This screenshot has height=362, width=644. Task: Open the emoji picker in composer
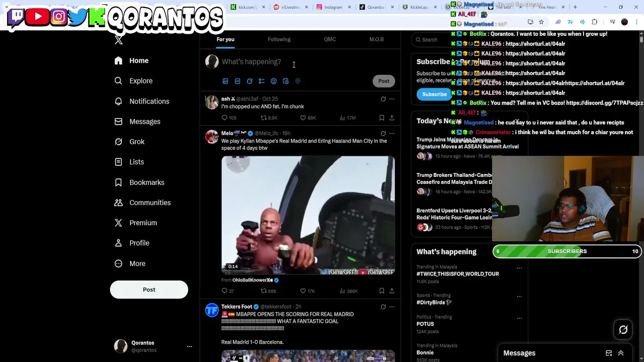pos(274,81)
